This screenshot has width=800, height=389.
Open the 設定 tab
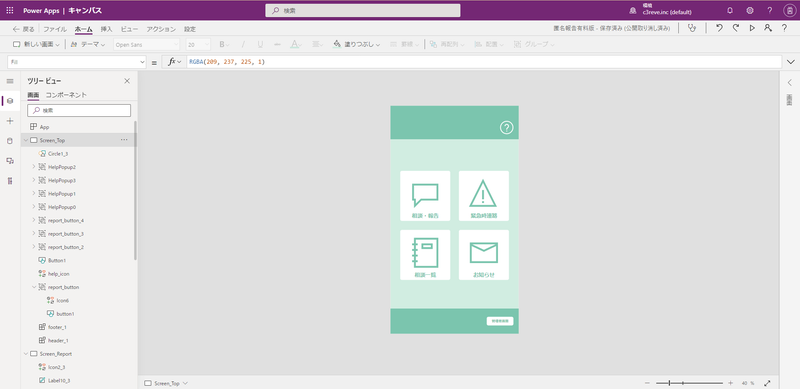pos(190,29)
